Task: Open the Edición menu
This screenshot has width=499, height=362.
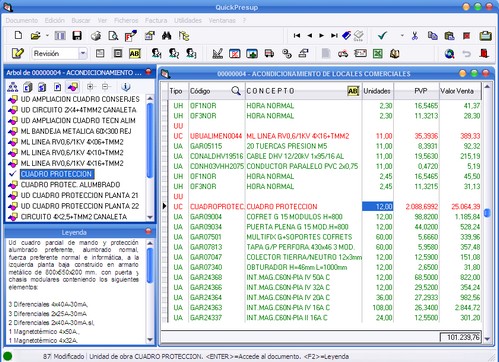Action: click(x=55, y=20)
